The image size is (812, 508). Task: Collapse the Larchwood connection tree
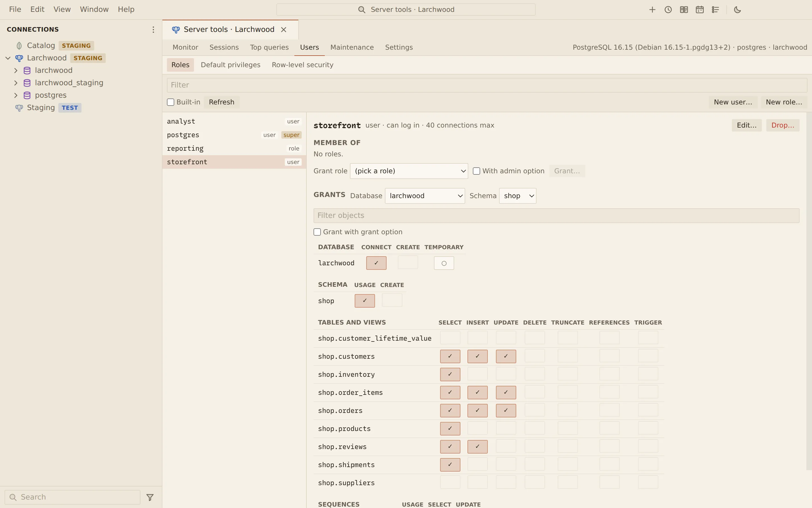8,58
